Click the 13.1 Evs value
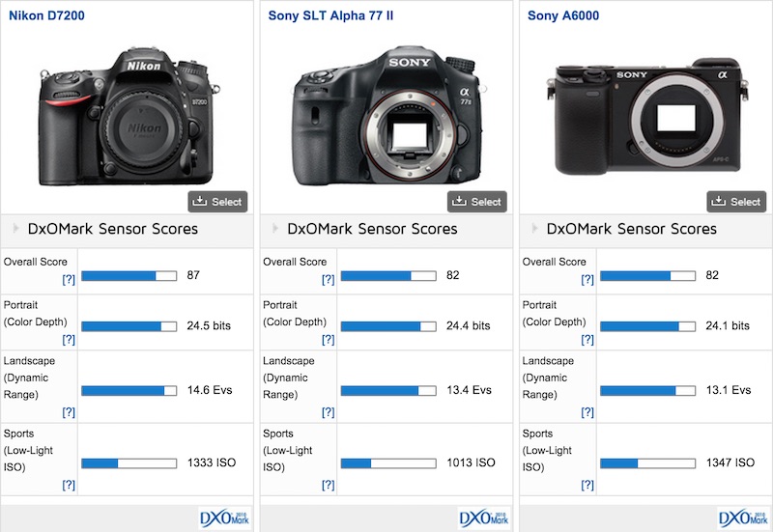773x532 pixels. click(x=729, y=390)
